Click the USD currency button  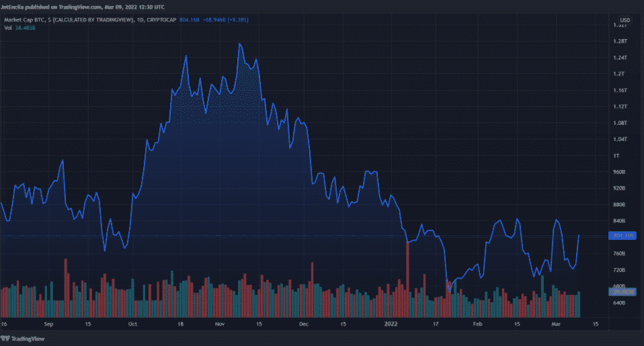[625, 20]
